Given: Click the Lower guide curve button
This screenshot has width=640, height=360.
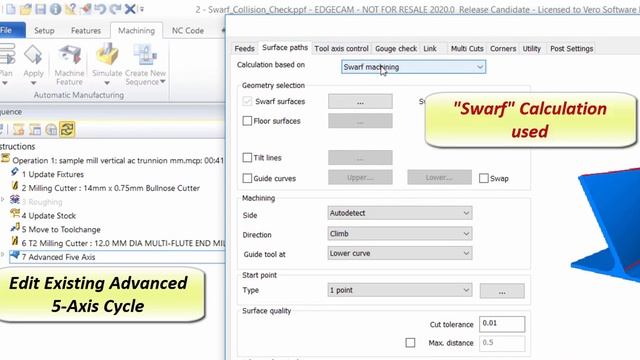Looking at the screenshot, I should pos(439,178).
